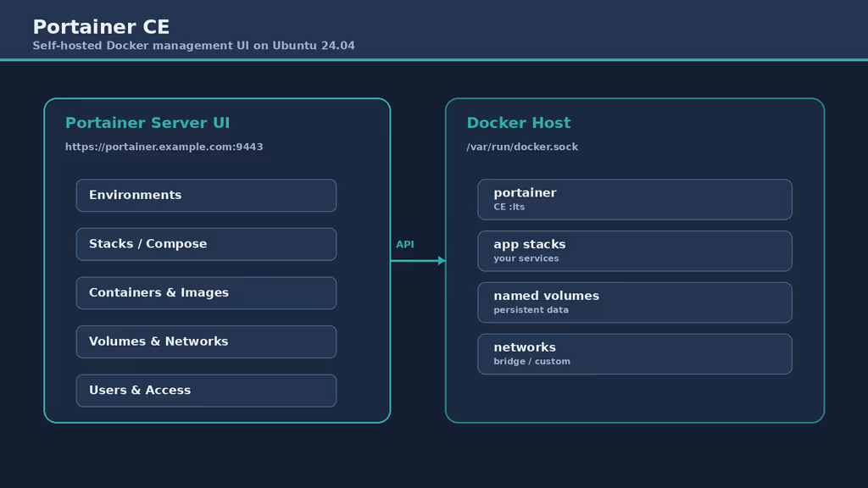Click the https://portainer.example.com:9443 URL
Screen dimensions: 868x488
tap(164, 147)
